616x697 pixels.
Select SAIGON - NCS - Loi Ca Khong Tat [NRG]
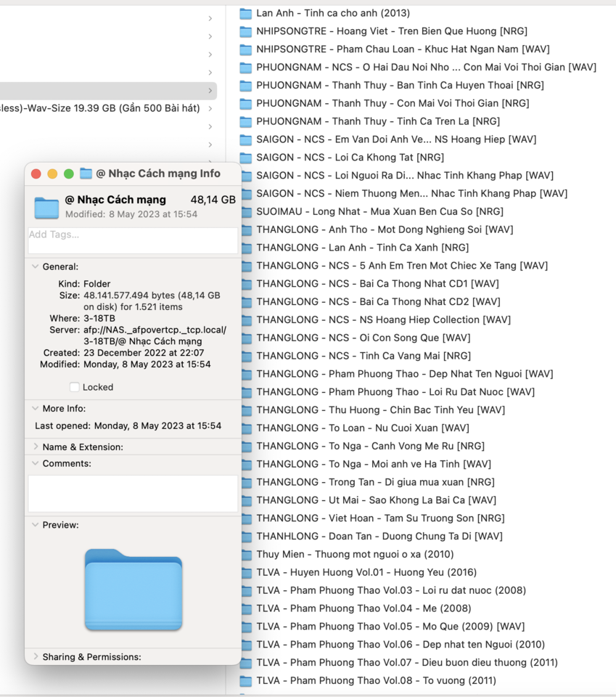[x=350, y=158]
